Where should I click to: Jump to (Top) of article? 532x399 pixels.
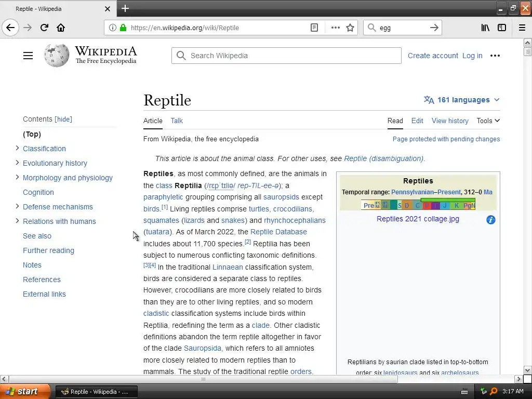coord(32,134)
